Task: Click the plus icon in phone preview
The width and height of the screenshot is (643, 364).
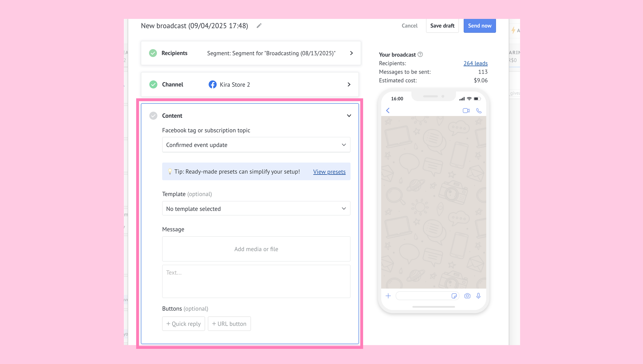Action: pyautogui.click(x=388, y=296)
